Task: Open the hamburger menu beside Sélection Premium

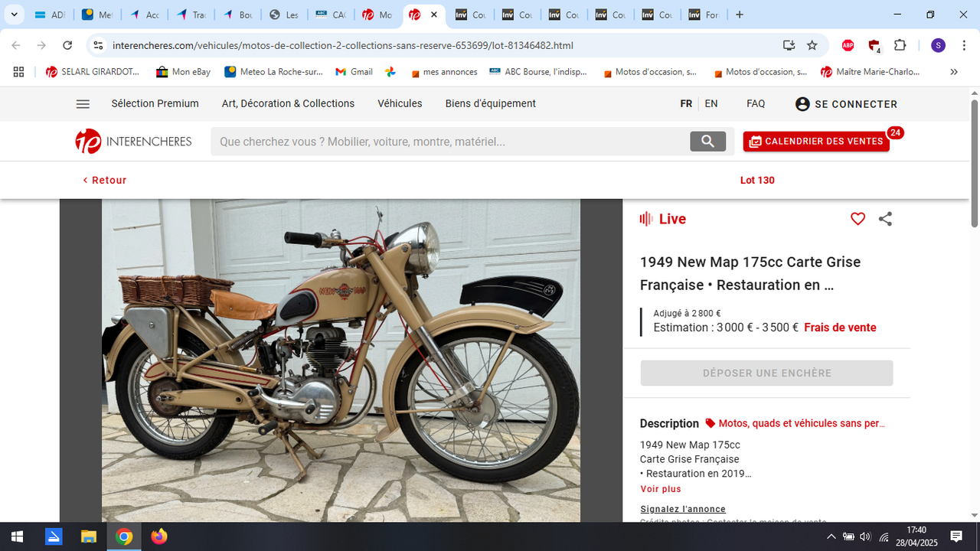Action: pyautogui.click(x=83, y=104)
